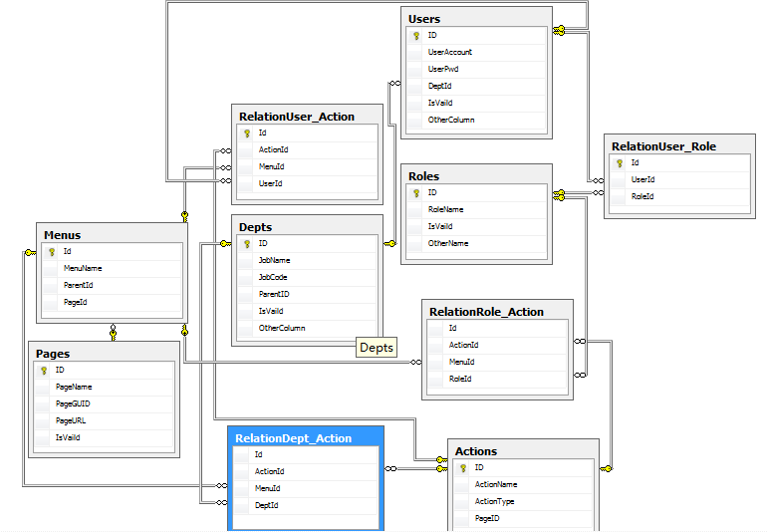This screenshot has height=532, width=767.
Task: Click the key icon beside Roles ID
Action: click(416, 193)
